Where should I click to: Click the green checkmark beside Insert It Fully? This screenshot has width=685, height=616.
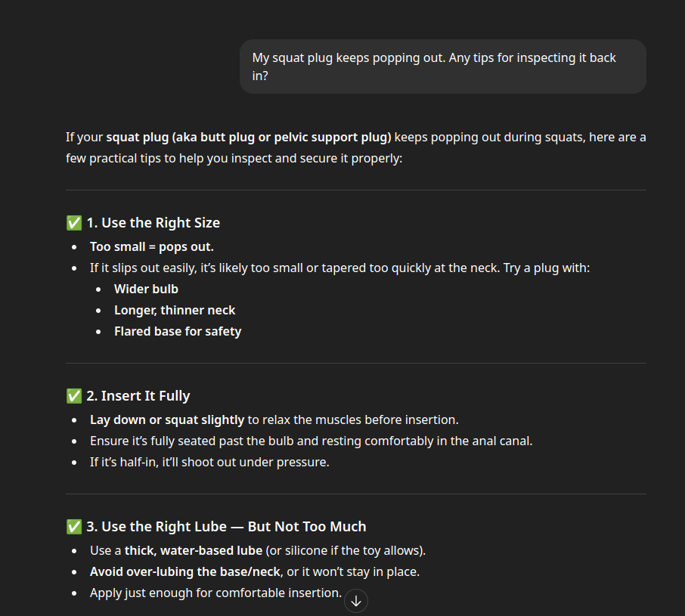coord(74,396)
